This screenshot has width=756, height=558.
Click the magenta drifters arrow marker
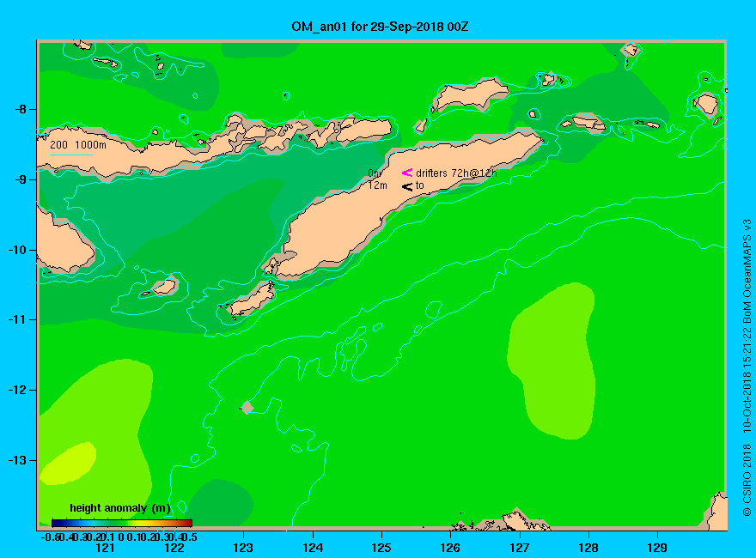(407, 173)
